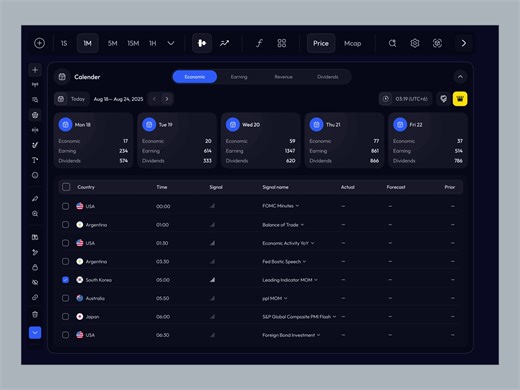
Task: Check the Japan row checkbox
Action: (x=65, y=316)
